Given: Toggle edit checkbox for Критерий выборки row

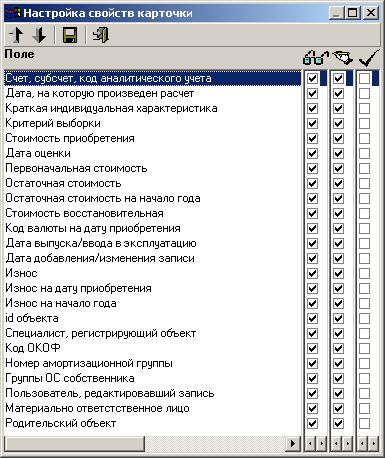Looking at the screenshot, I should coord(338,124).
